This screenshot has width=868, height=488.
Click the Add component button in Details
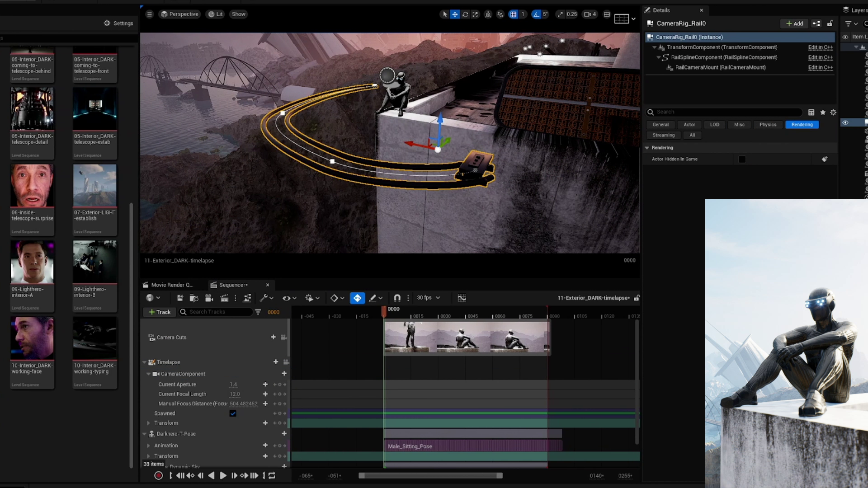[794, 23]
